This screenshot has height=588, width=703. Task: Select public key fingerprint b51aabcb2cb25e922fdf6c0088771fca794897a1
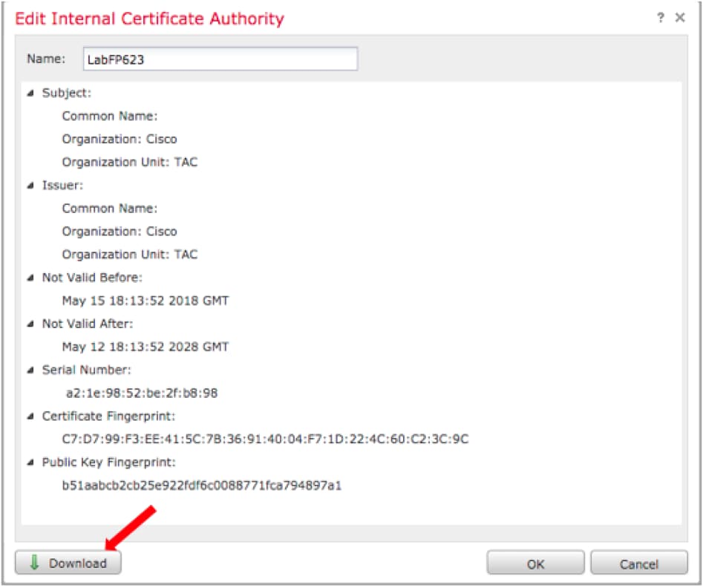[x=202, y=486]
